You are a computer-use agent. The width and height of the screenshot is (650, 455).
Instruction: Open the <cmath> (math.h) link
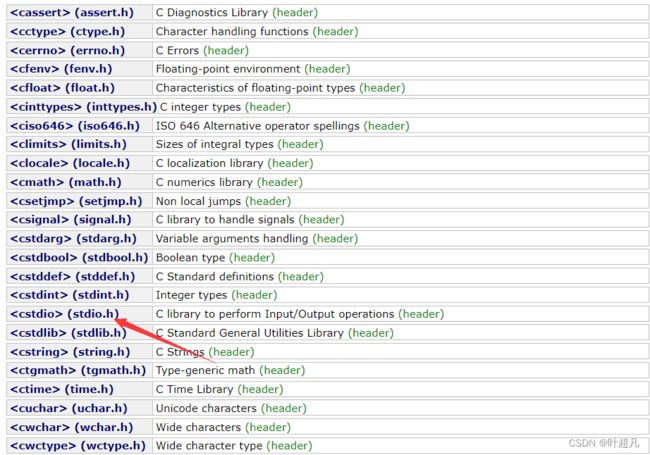(65, 182)
